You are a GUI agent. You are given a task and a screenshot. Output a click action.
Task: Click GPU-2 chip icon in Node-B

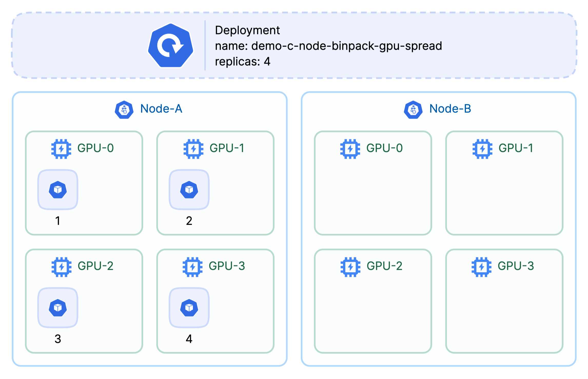pyautogui.click(x=350, y=267)
